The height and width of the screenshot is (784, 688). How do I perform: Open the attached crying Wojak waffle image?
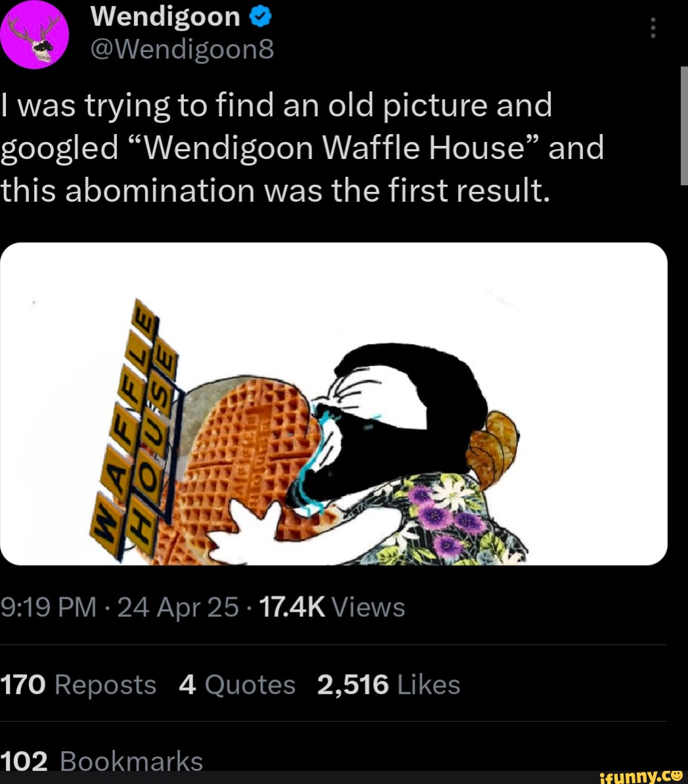tap(334, 404)
